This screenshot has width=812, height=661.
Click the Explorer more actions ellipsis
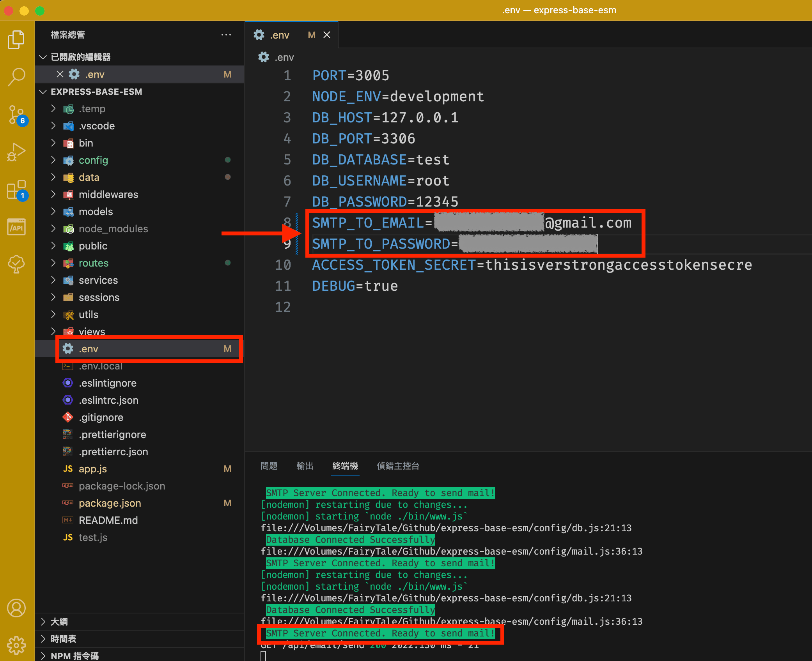point(226,35)
